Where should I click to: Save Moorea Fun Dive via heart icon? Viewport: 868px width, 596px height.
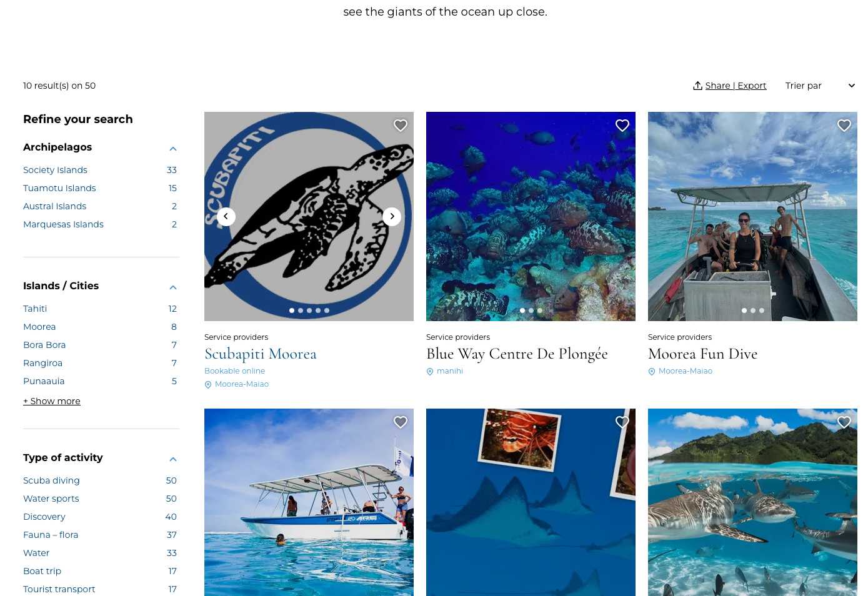pos(844,126)
